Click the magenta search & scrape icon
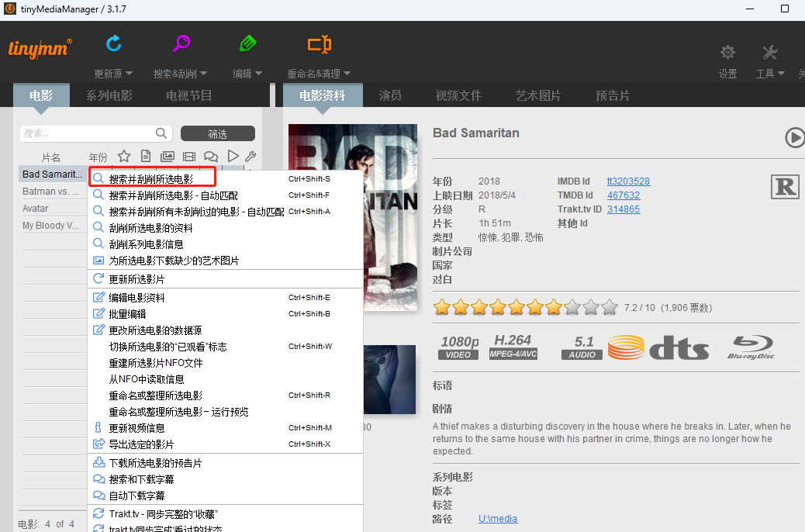 click(x=181, y=43)
